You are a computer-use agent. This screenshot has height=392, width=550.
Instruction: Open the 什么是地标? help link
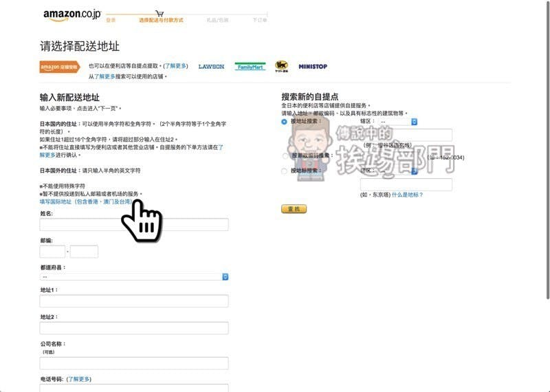point(407,195)
